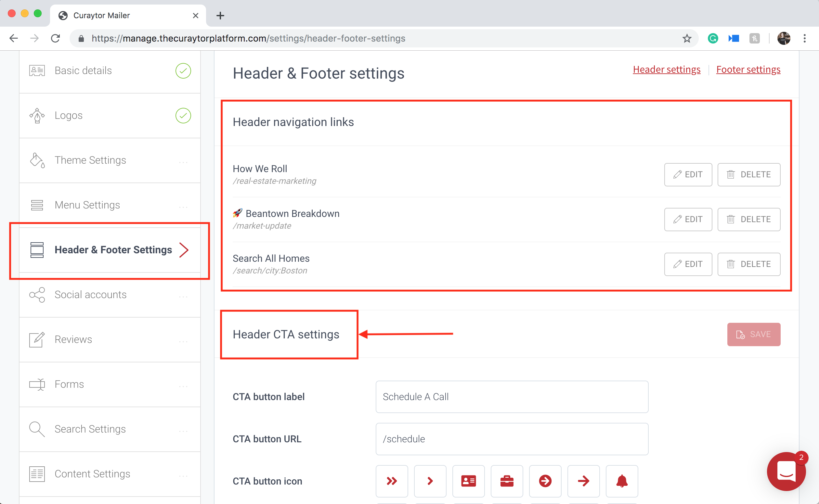Delete the How We Roll link
Viewport: 819px width, 504px height.
(x=748, y=174)
